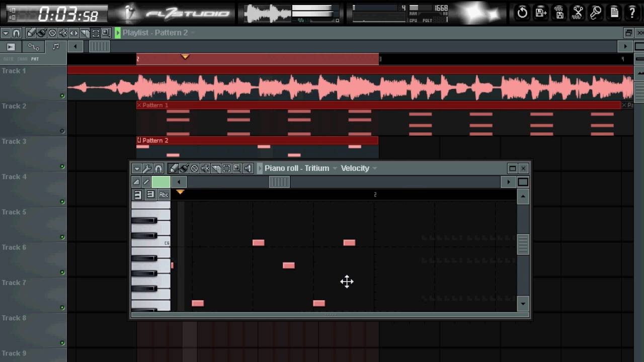Click the help question mark icon
Screen dimensions: 644x362
[x=632, y=13]
